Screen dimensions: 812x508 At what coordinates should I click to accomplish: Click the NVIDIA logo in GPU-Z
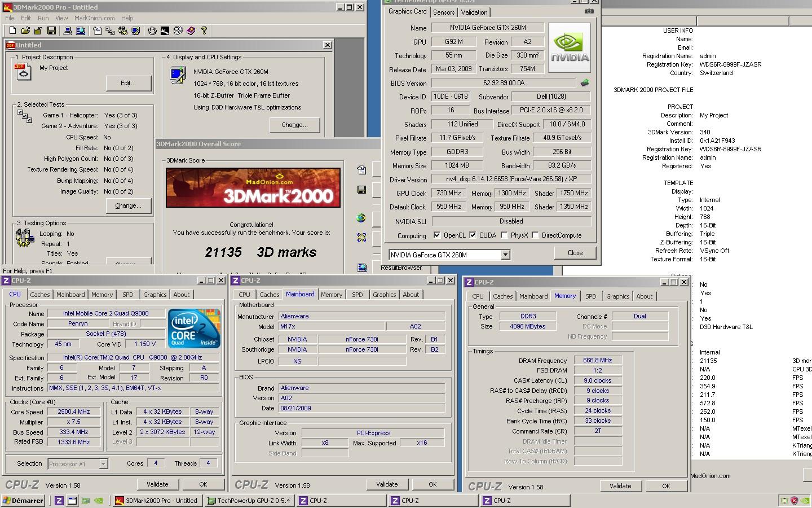[570, 47]
